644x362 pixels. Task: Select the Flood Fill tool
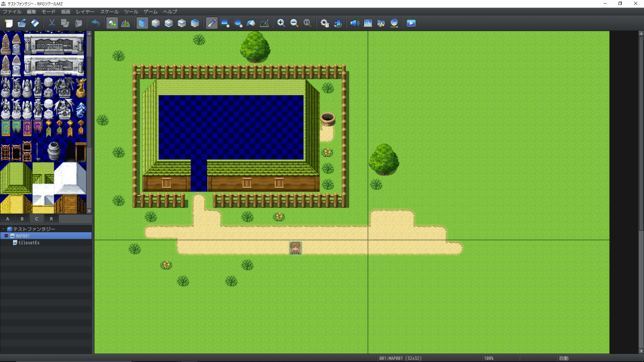point(251,23)
